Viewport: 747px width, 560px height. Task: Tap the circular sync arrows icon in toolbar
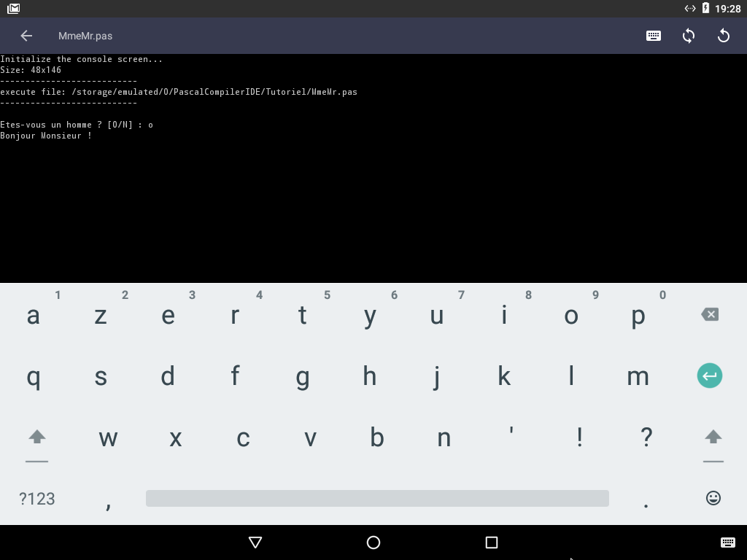point(689,36)
